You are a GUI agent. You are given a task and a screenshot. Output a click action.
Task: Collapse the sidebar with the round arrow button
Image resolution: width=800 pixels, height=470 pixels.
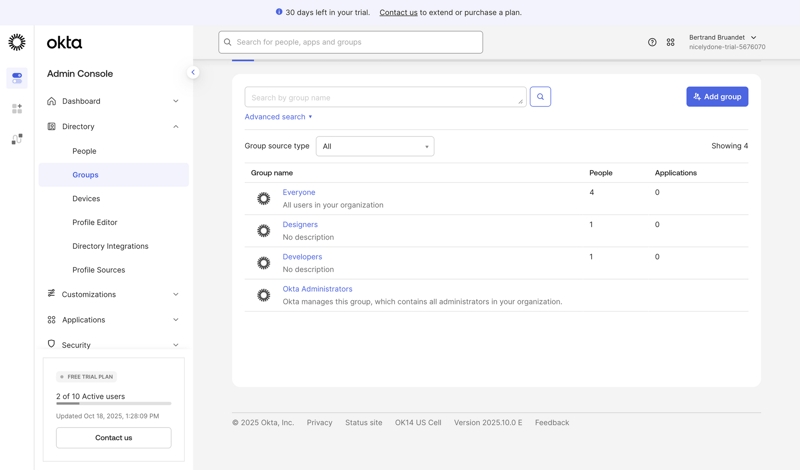[193, 72]
